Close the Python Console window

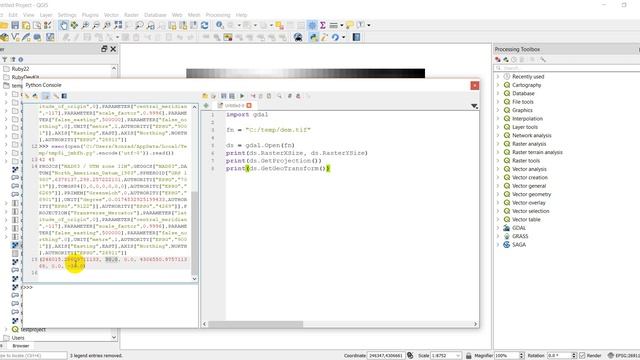[475, 85]
